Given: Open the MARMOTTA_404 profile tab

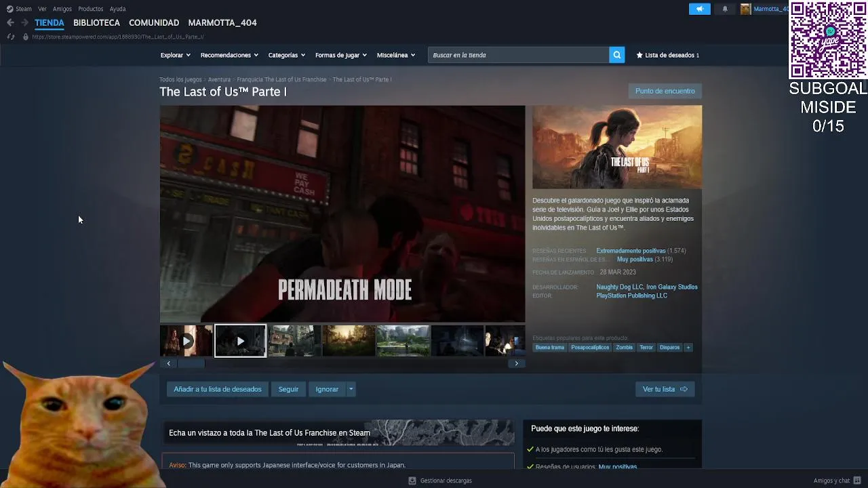Looking at the screenshot, I should click(222, 22).
